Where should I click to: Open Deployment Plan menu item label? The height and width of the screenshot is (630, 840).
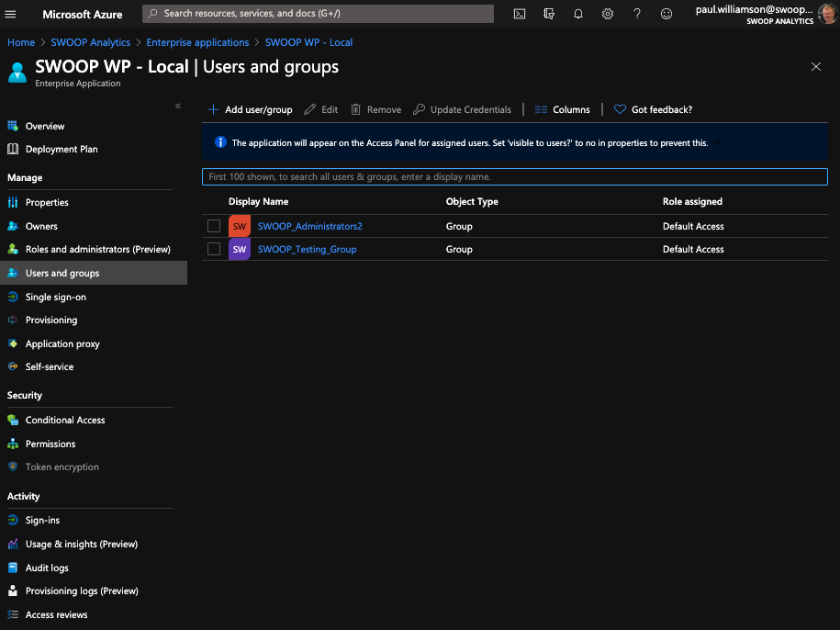tap(62, 149)
